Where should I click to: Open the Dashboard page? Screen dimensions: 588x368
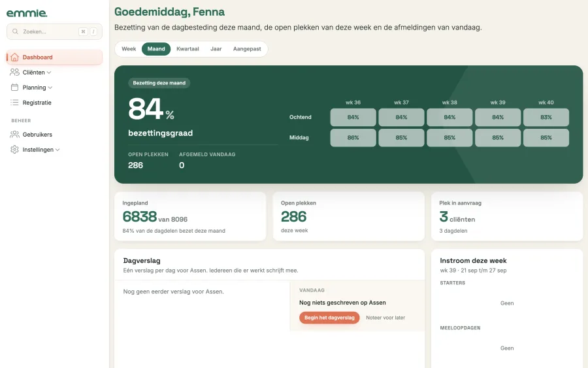(54, 57)
